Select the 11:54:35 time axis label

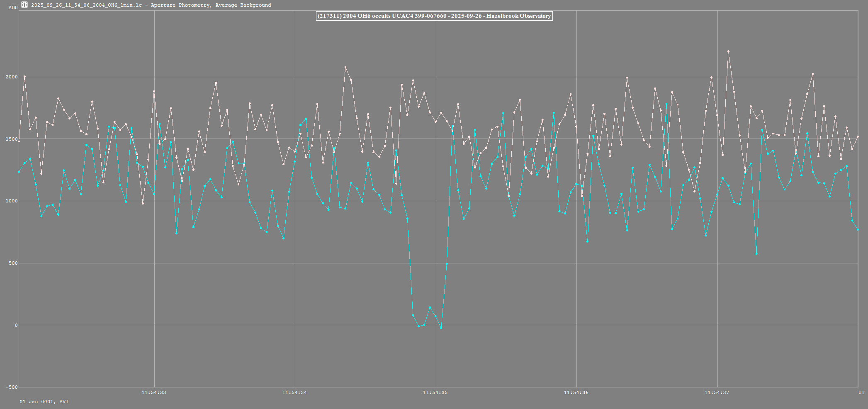tap(435, 392)
